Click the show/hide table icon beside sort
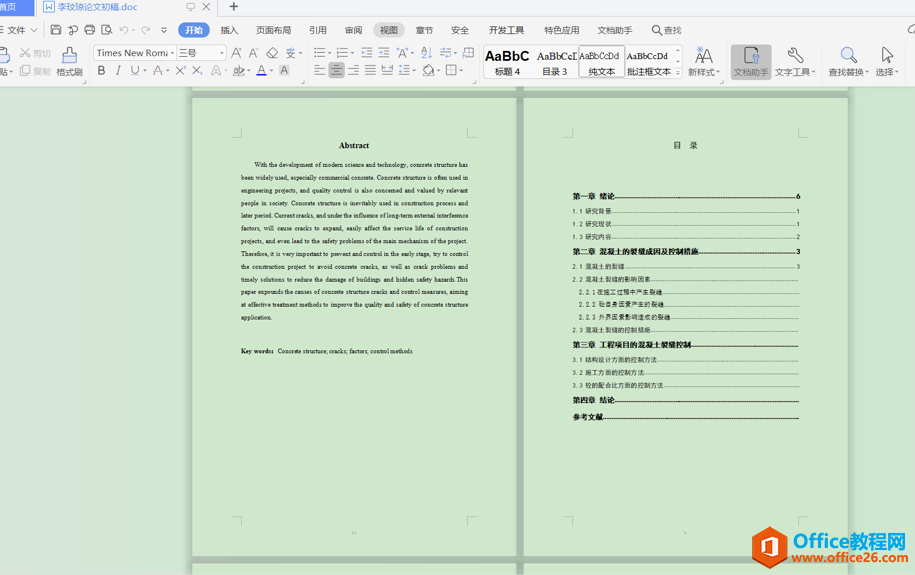 coord(468,53)
